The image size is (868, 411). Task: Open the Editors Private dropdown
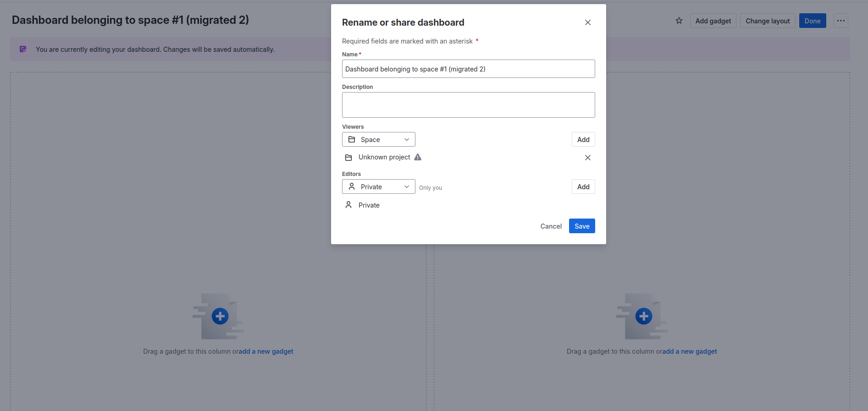(378, 186)
